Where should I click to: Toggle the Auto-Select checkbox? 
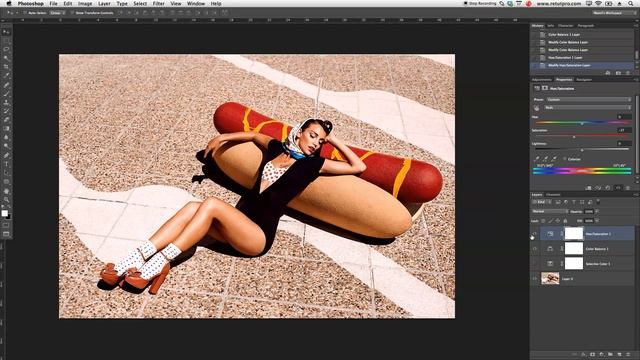[25, 13]
